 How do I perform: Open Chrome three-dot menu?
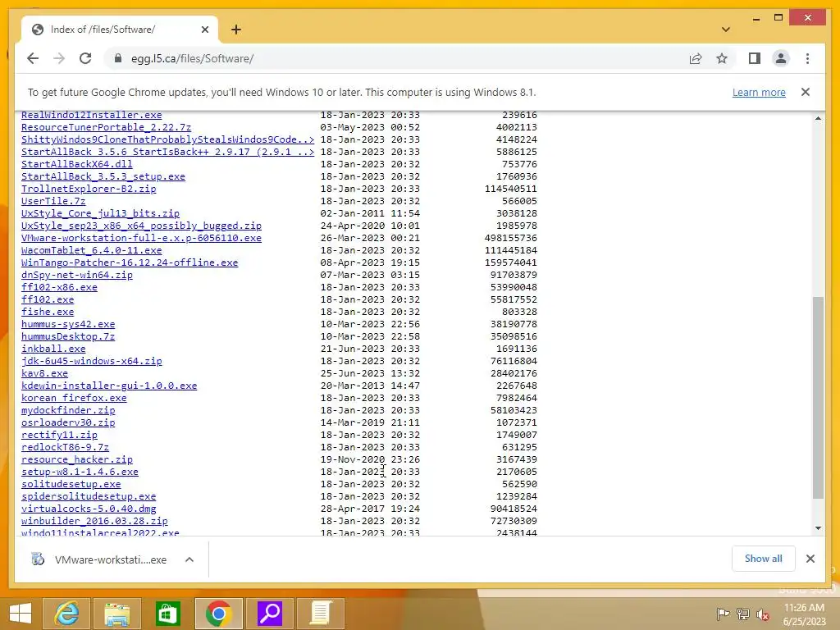pos(807,58)
